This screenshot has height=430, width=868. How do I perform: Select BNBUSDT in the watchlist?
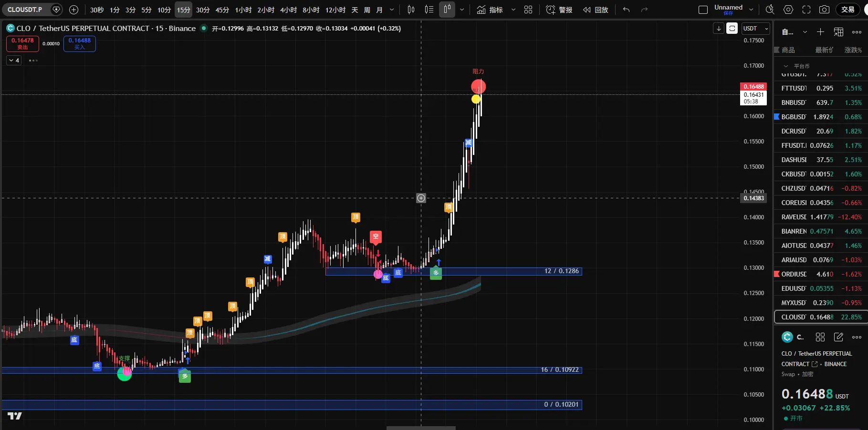[x=821, y=102]
